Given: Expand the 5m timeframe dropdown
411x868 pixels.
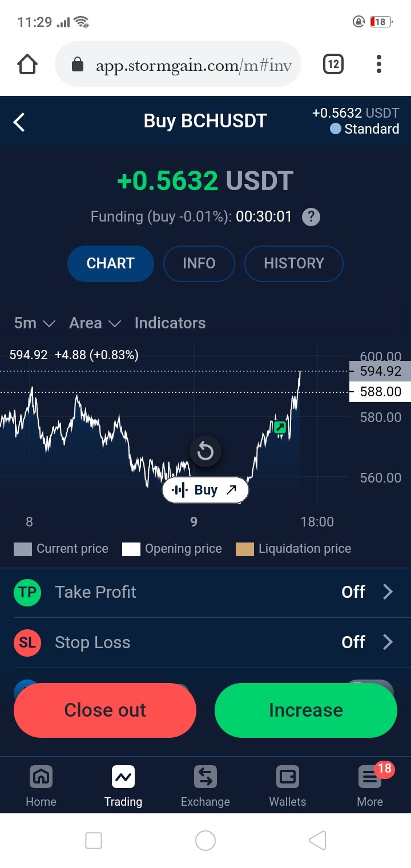Looking at the screenshot, I should (34, 323).
